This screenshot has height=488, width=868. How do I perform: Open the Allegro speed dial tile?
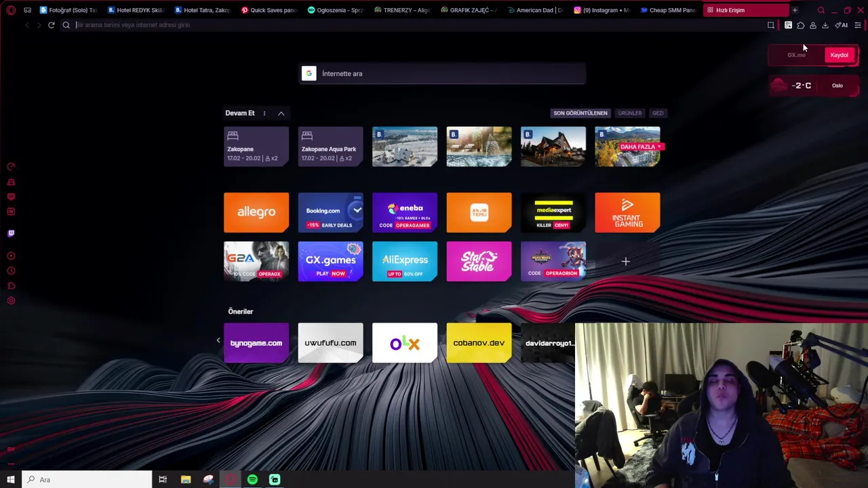[x=256, y=212]
